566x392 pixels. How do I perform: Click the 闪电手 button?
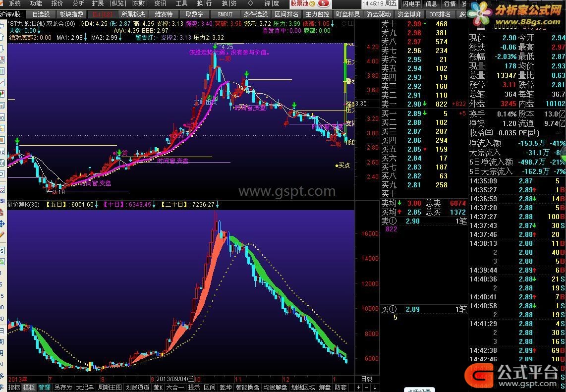coord(411,3)
